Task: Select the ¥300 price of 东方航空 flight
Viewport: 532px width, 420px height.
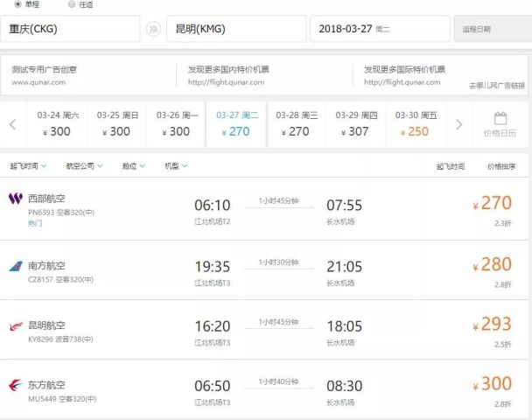Action: click(x=493, y=384)
